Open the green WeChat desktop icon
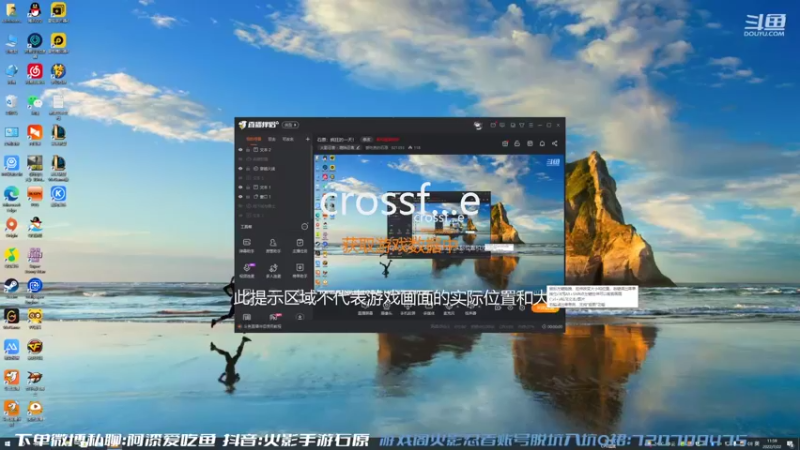800x450 pixels. (35, 105)
